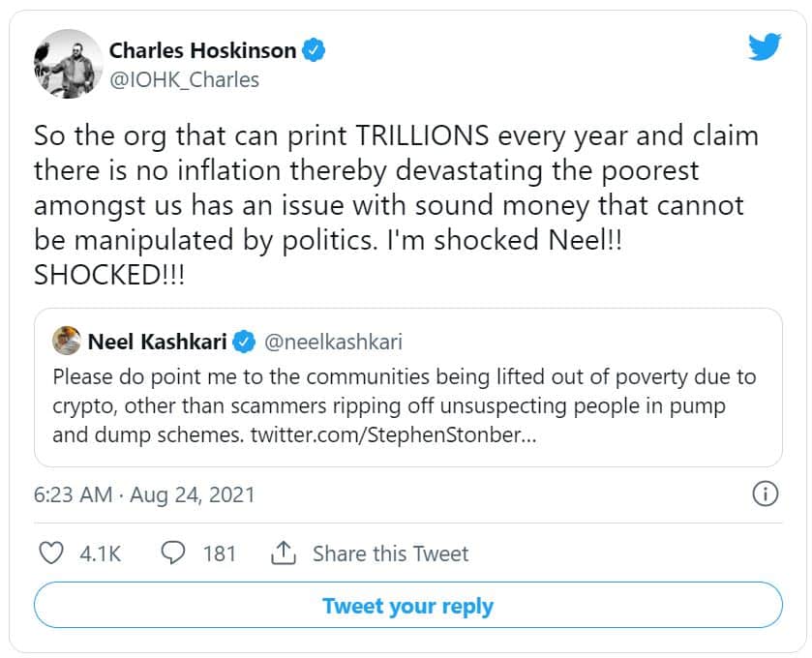
Task: Click the Tweet your reply button
Action: pyautogui.click(x=407, y=607)
